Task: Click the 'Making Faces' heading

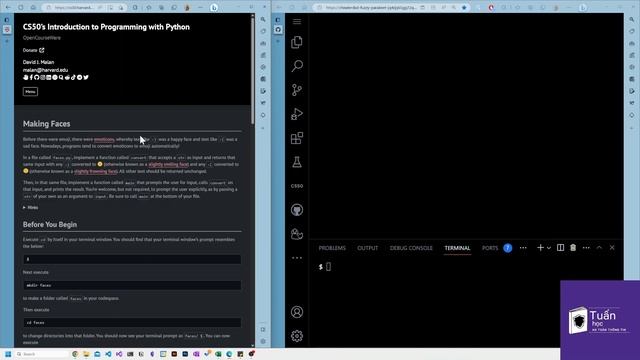Action: click(x=47, y=124)
